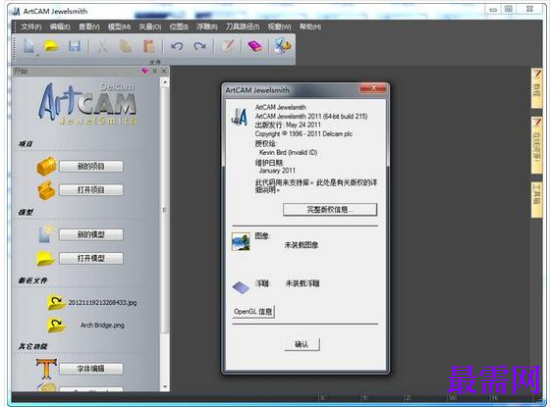Confirm the about dialog with 确认
Viewport: 559px width, 411px height.
(x=302, y=344)
